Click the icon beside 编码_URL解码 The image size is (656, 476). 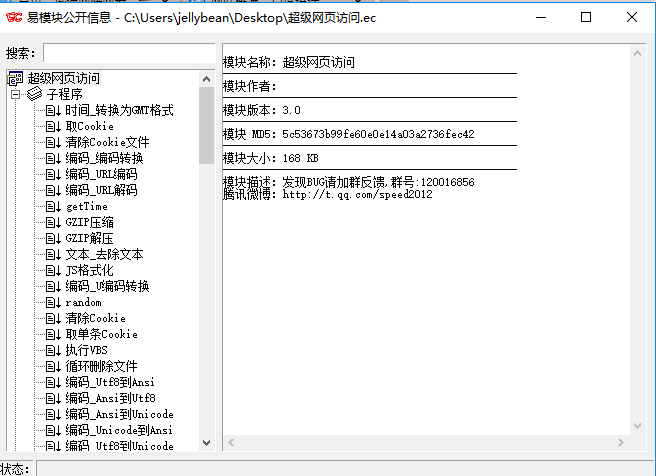coord(53,190)
